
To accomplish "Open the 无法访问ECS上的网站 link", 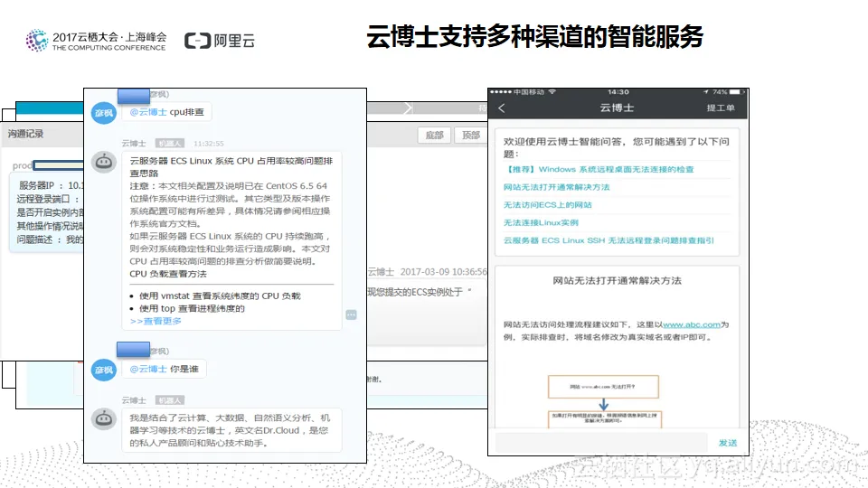I will tap(548, 205).
